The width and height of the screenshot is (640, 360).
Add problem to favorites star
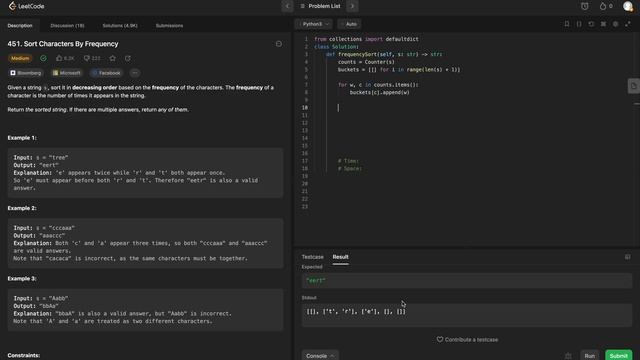(x=113, y=58)
